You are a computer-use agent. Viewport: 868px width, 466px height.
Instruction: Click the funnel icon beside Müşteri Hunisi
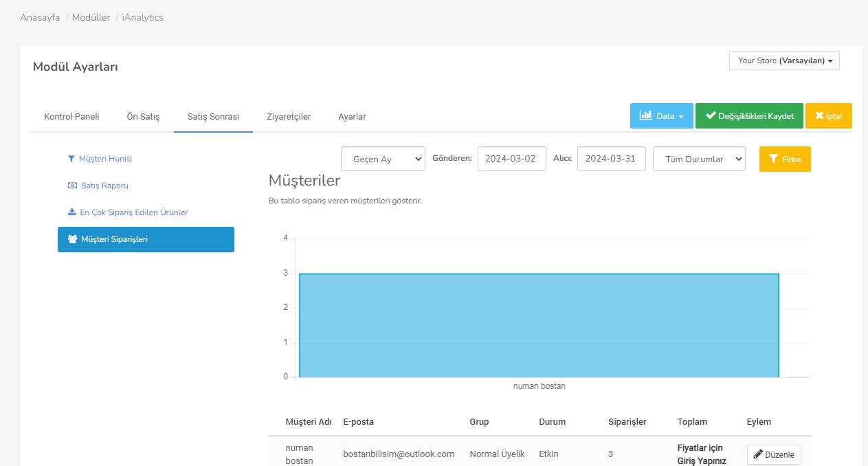click(71, 159)
